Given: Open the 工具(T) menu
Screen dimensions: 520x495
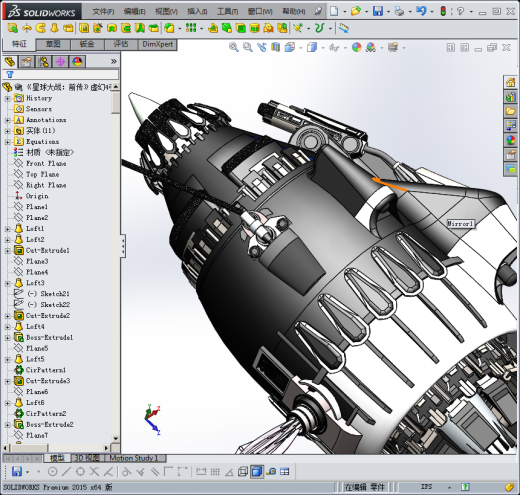Looking at the screenshot, I should tap(228, 12).
